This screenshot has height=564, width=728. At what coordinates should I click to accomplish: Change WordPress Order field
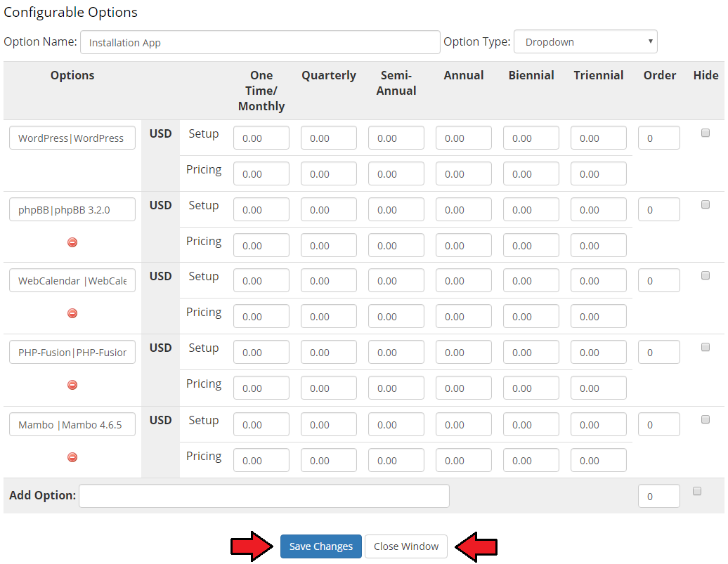coord(659,138)
